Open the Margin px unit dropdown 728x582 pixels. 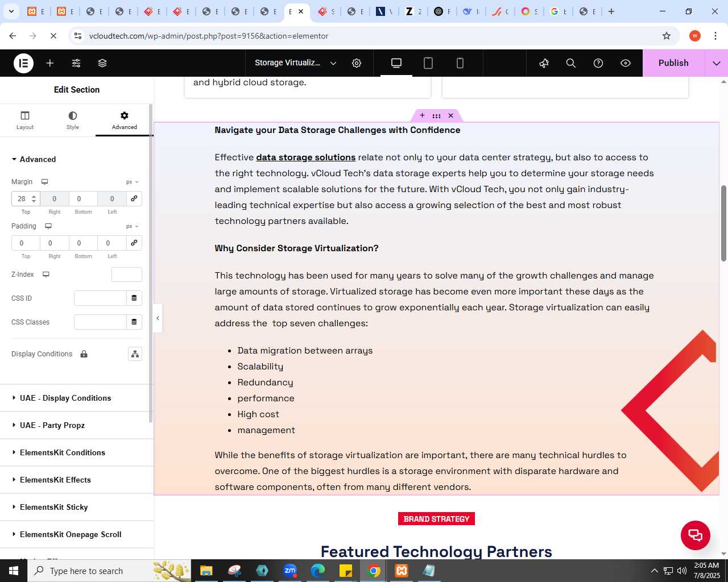click(x=133, y=182)
